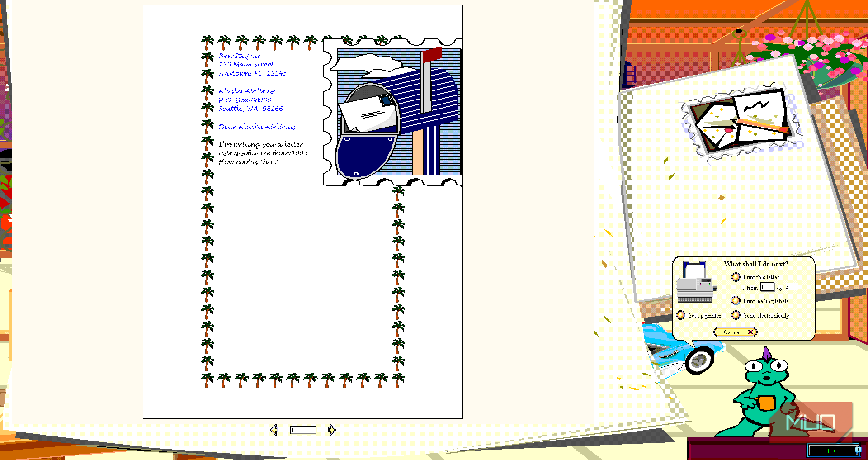Click the letter stamp picture on the folder
This screenshot has width=868, height=460.
click(x=741, y=122)
